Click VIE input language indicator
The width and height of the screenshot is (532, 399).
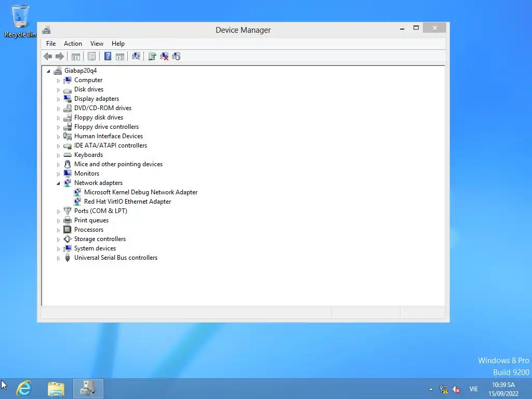[474, 389]
